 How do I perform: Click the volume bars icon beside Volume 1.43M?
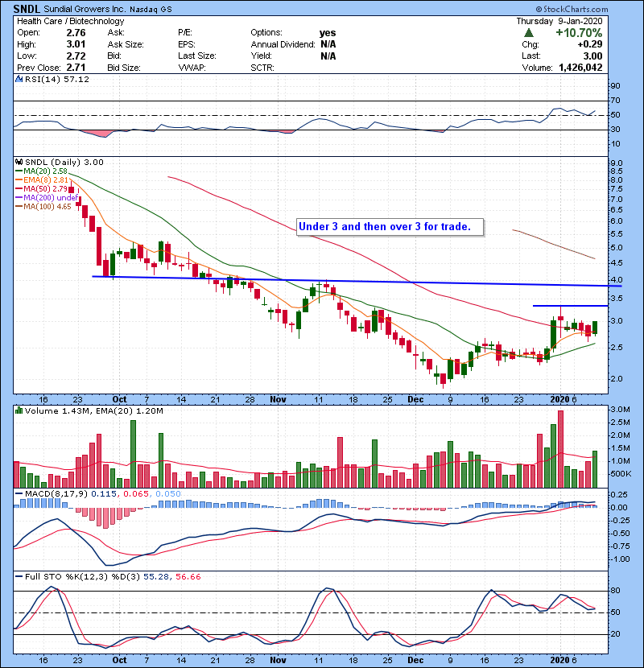click(x=19, y=411)
